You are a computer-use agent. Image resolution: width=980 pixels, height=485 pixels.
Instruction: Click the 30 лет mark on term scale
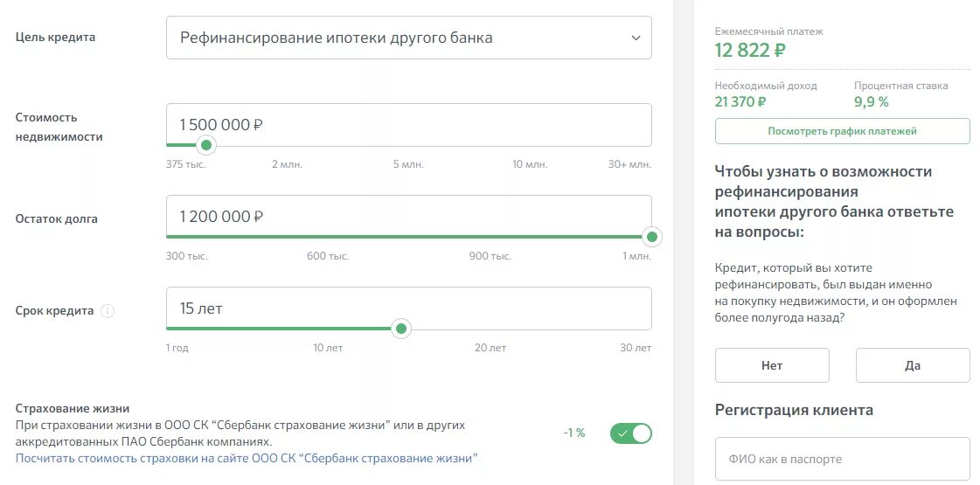click(x=636, y=348)
